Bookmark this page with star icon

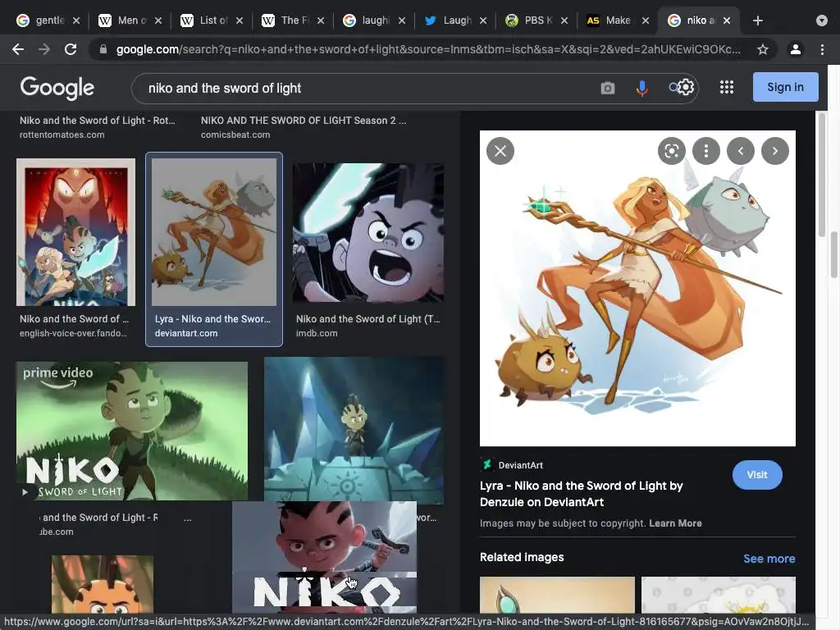[763, 49]
